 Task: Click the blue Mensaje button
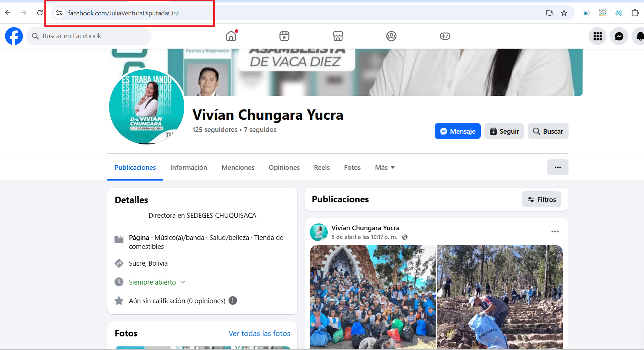[x=458, y=131]
